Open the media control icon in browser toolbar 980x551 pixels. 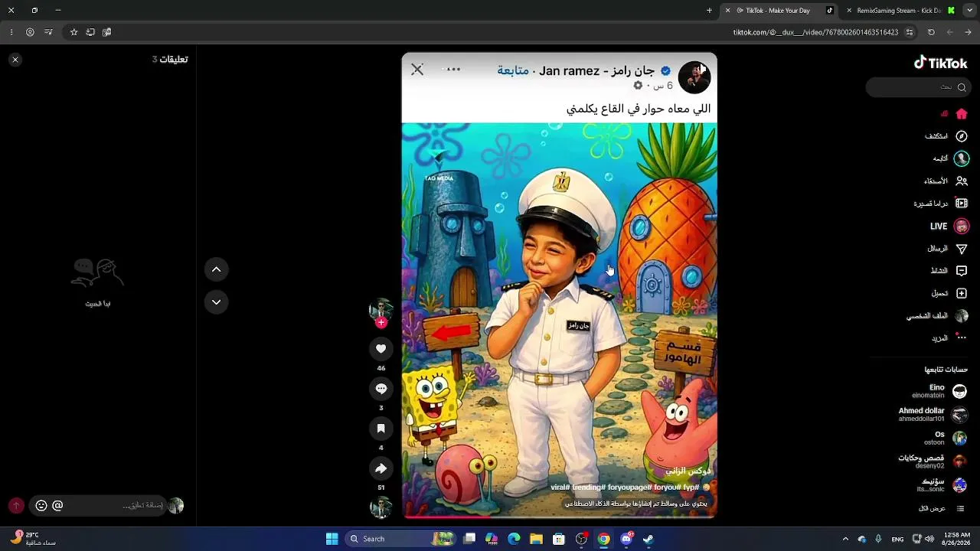[48, 32]
